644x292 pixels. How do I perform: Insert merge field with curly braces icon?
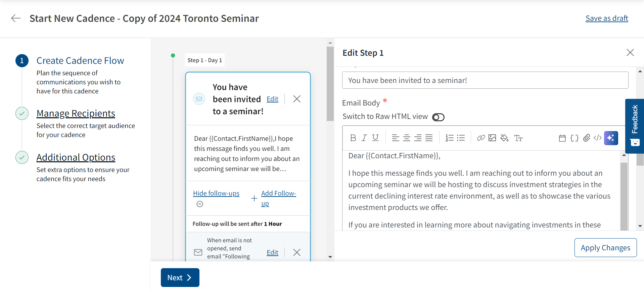click(x=574, y=138)
